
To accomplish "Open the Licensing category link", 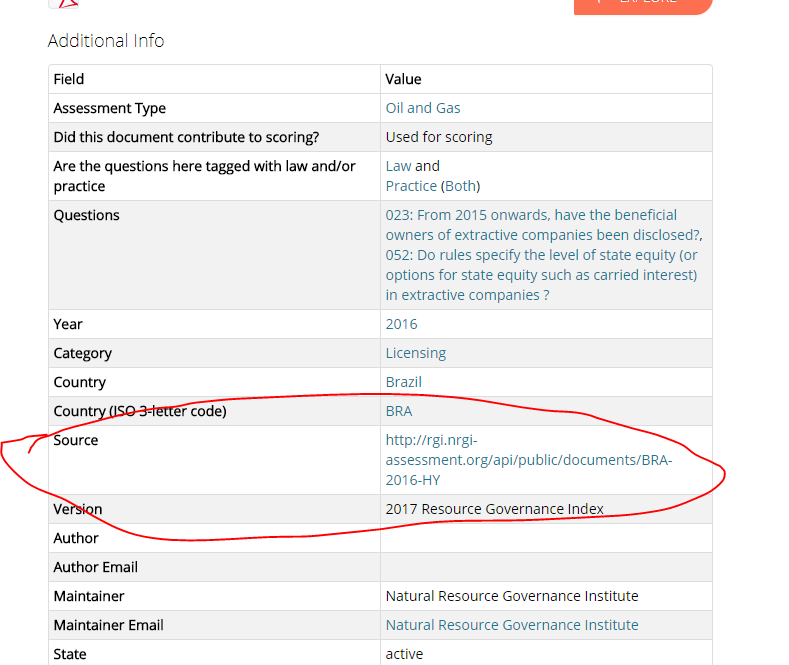I will [416, 353].
